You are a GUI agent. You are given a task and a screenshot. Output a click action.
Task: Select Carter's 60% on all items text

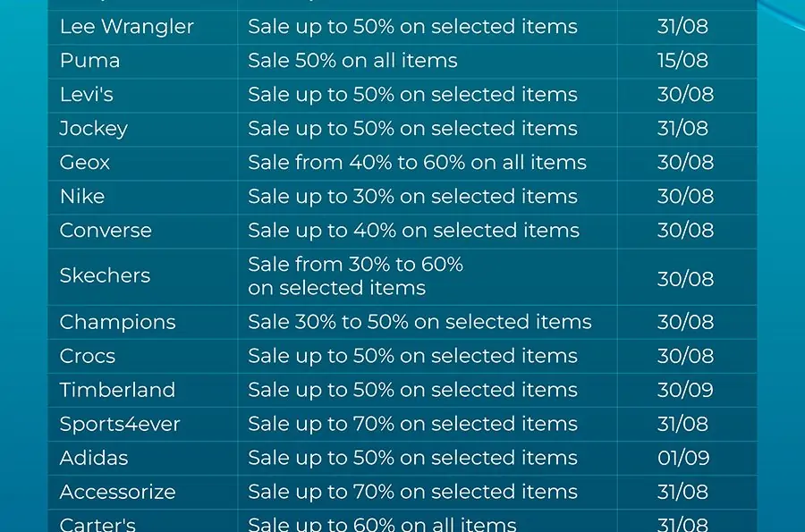click(x=382, y=524)
